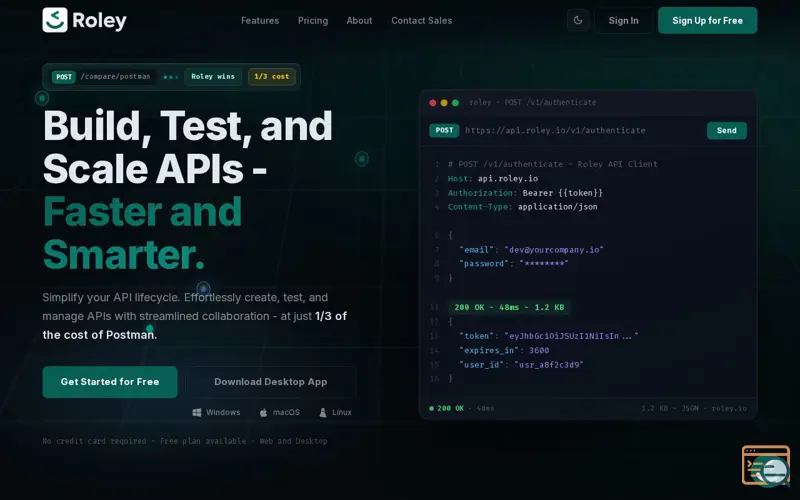Screen dimensions: 800x500
Task: Click the POST tag in compare badge
Action: [64, 77]
